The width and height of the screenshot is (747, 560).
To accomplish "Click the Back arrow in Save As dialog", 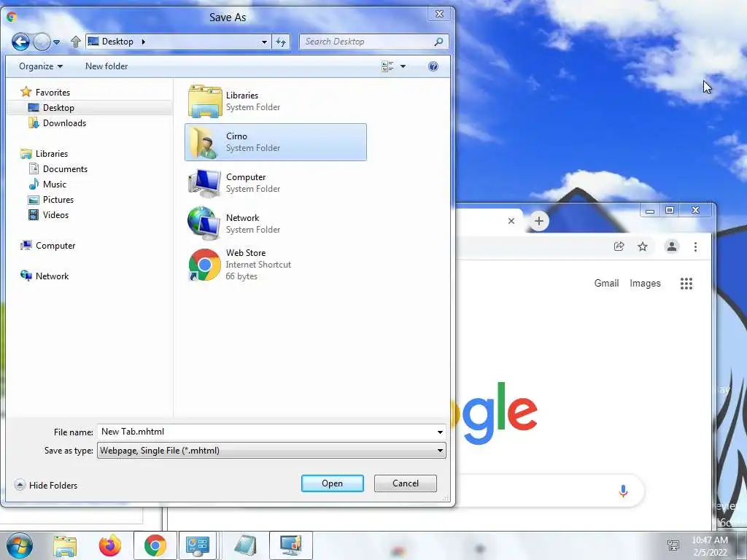I will [20, 42].
